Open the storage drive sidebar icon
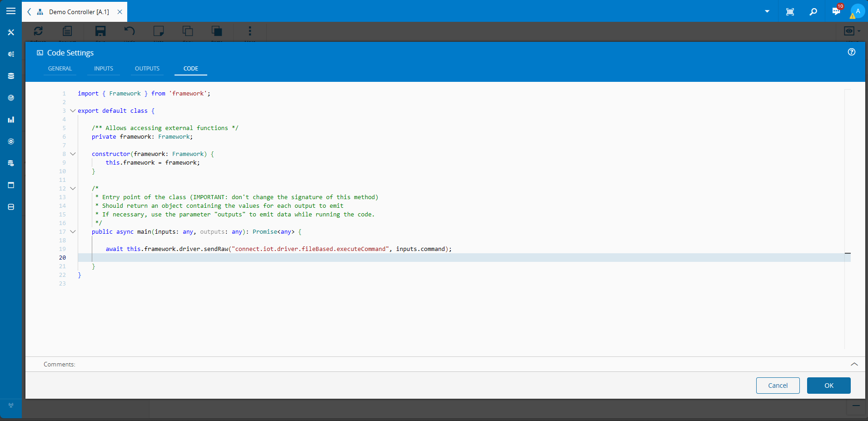Image resolution: width=868 pixels, height=421 pixels. point(11,207)
